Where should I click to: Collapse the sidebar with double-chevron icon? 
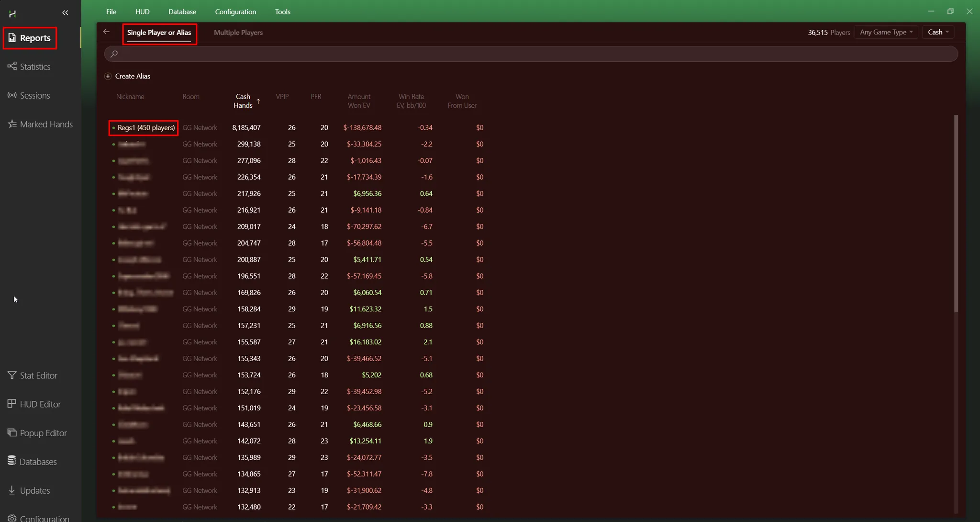point(65,12)
